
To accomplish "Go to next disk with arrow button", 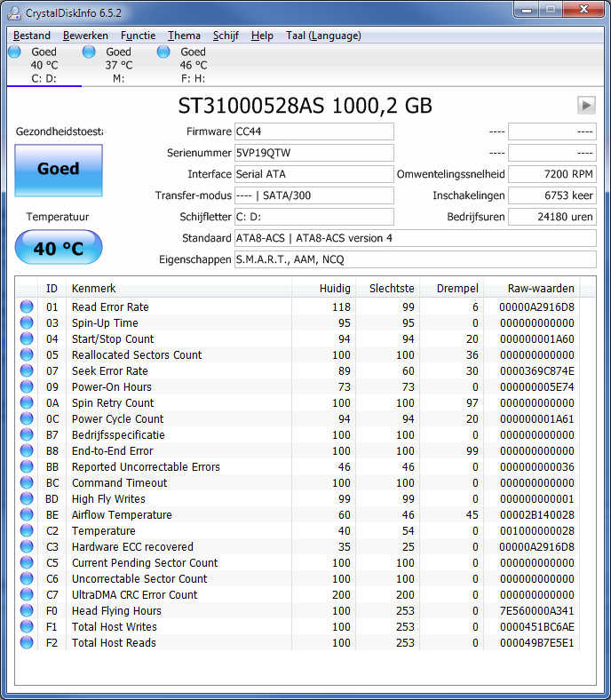I will pos(586,106).
